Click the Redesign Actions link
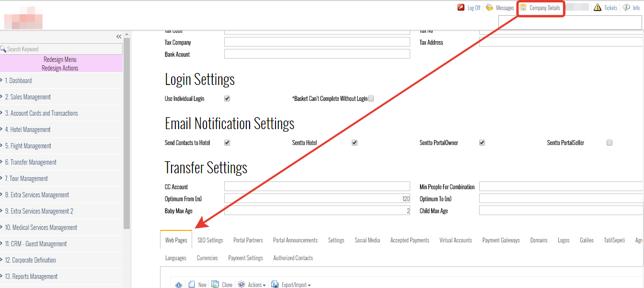The height and width of the screenshot is (288, 644). pyautogui.click(x=60, y=68)
